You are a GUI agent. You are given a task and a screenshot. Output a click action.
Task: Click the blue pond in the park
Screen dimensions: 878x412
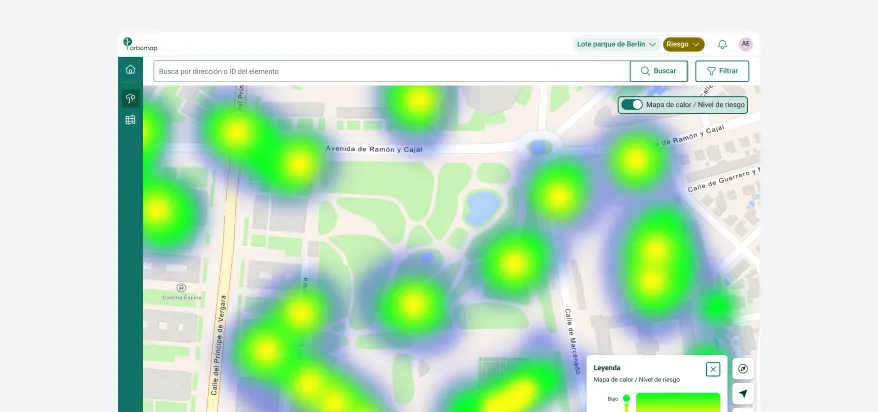[x=482, y=208]
